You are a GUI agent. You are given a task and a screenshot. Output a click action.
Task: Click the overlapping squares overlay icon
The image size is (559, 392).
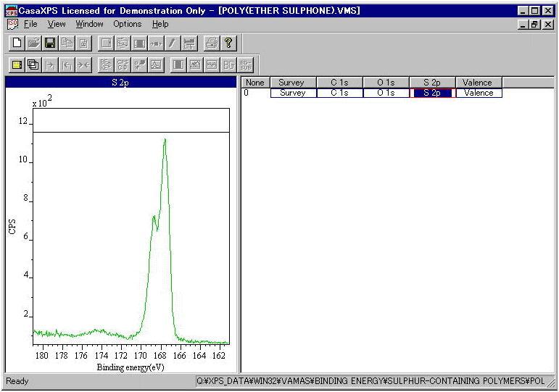click(33, 65)
